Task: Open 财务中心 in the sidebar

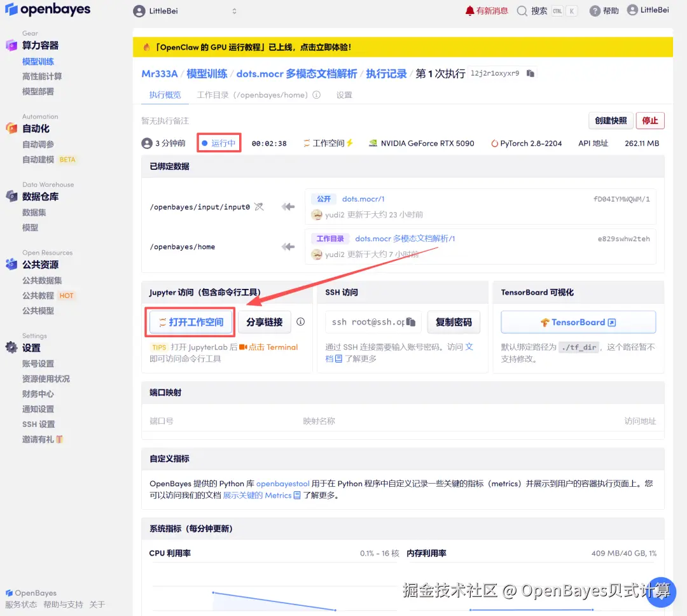Action: coord(38,394)
